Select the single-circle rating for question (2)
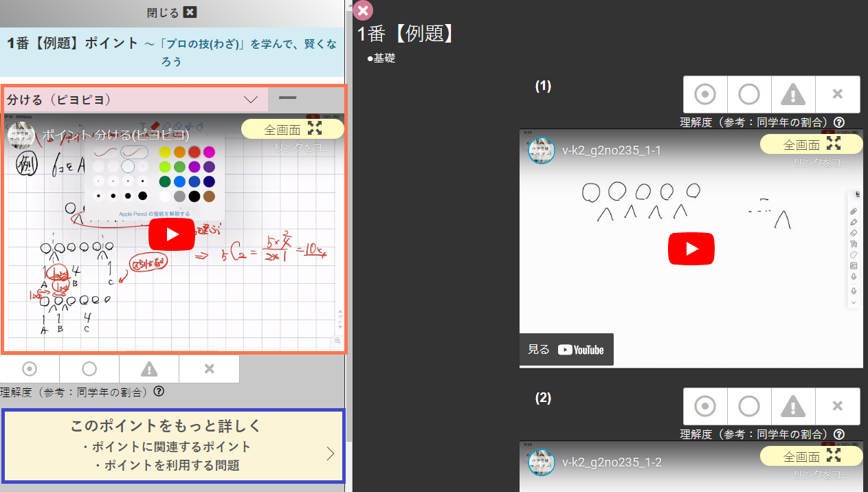 click(749, 406)
